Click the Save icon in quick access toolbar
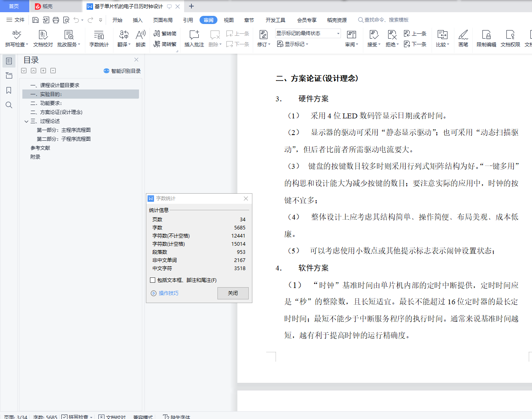The height and width of the screenshot is (419, 532). coord(35,20)
